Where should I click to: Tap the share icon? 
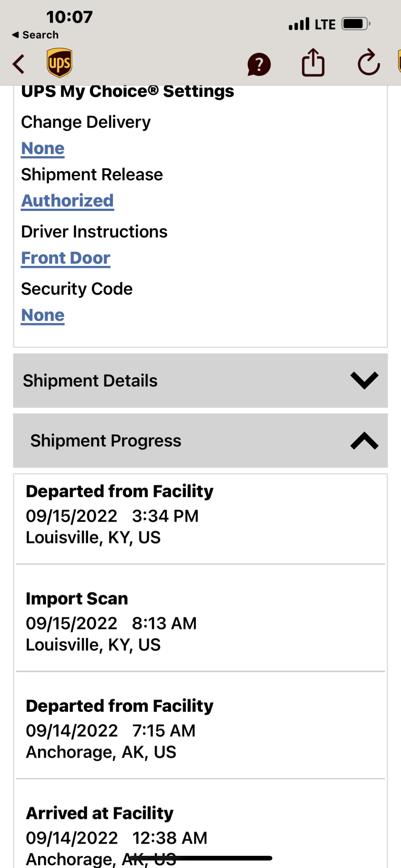[313, 63]
